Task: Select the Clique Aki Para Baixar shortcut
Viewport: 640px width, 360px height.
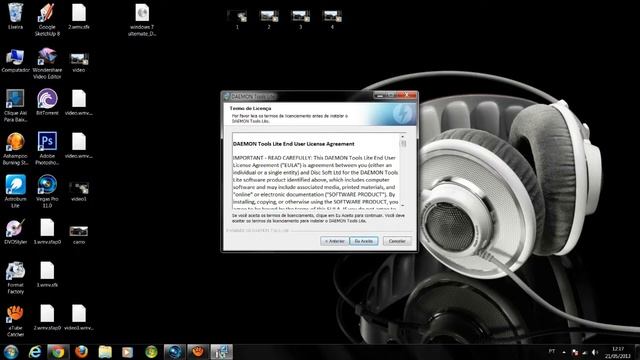Action: click(x=16, y=106)
